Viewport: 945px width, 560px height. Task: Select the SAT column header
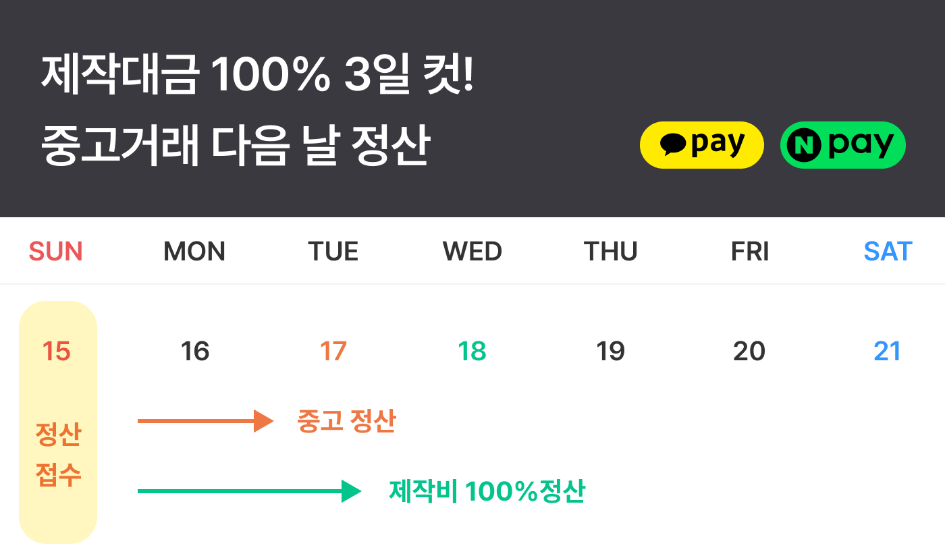click(888, 252)
